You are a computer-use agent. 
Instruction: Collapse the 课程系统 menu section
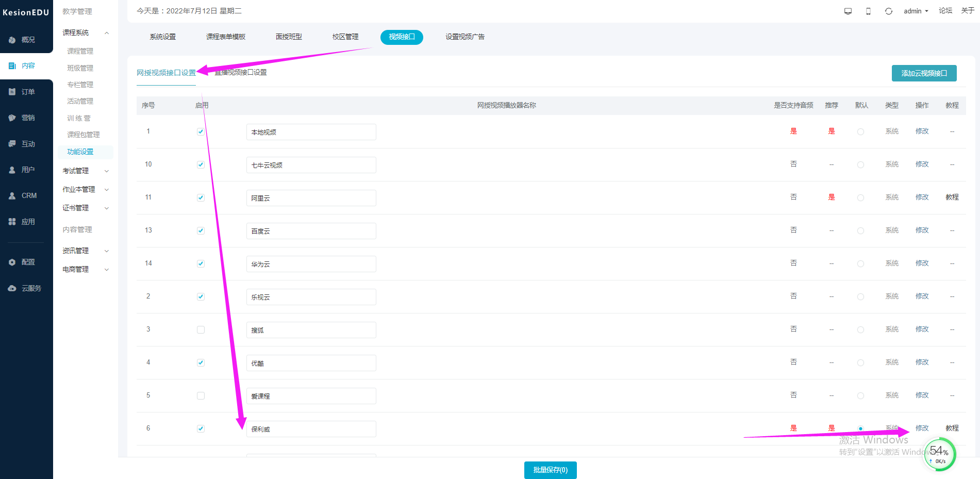86,32
